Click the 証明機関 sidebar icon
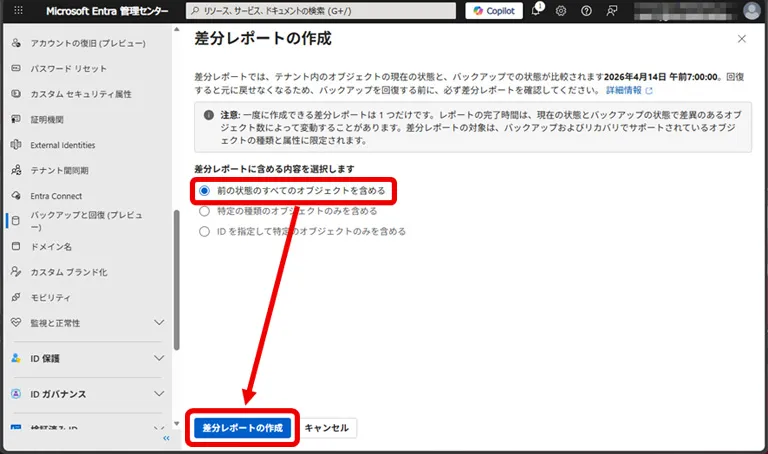 (16, 119)
